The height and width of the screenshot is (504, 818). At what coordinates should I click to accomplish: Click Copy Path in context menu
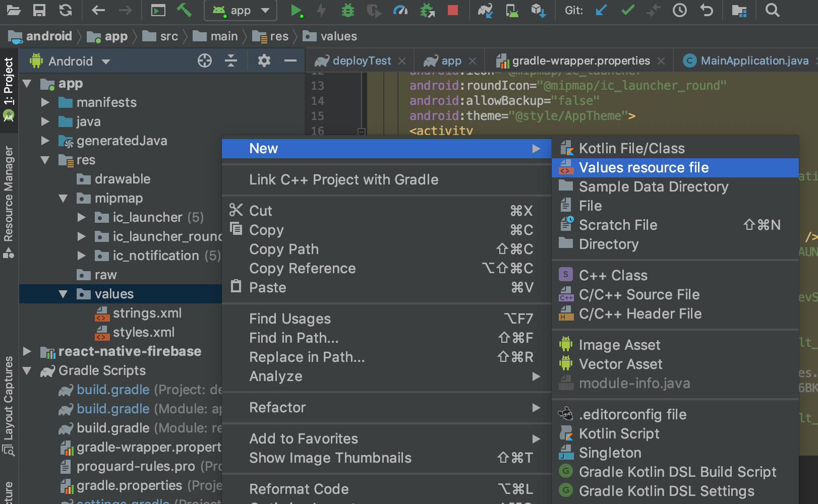386,249
